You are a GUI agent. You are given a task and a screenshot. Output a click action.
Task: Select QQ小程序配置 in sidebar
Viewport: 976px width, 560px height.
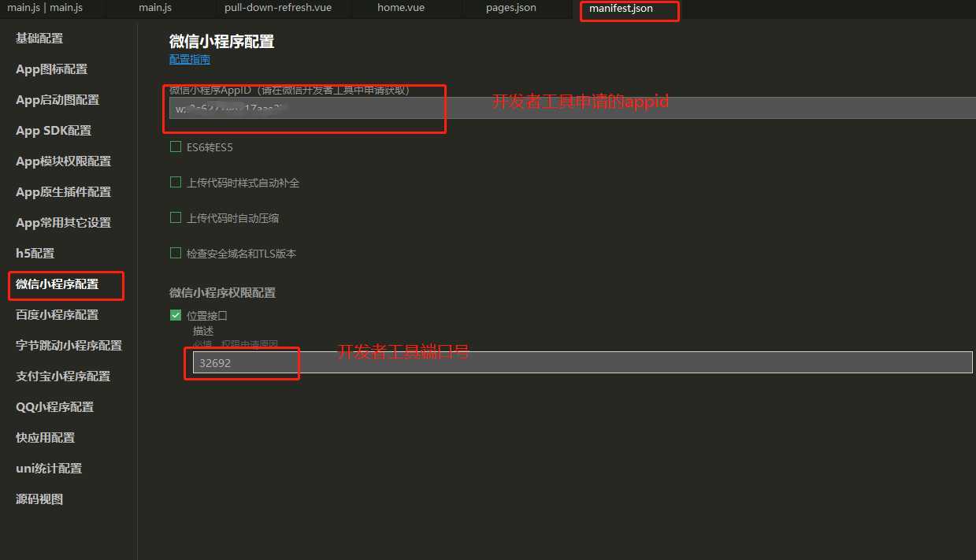pyautogui.click(x=54, y=407)
